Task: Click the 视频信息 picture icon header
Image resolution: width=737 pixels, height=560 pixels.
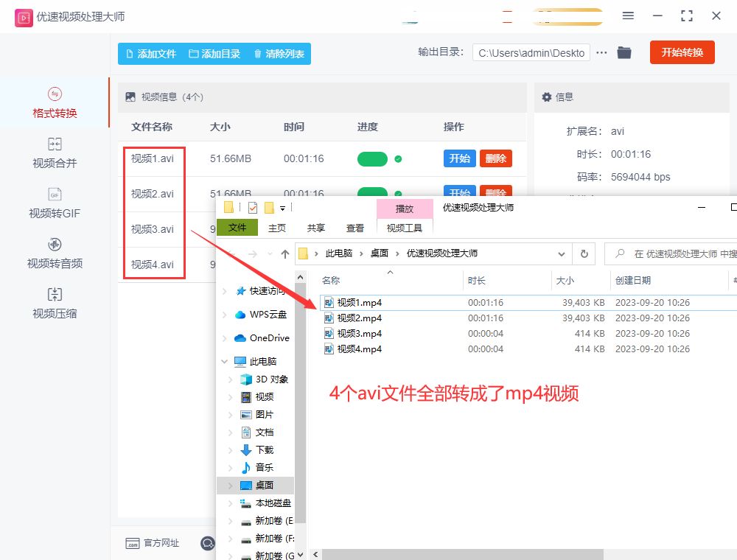Action: click(x=130, y=97)
